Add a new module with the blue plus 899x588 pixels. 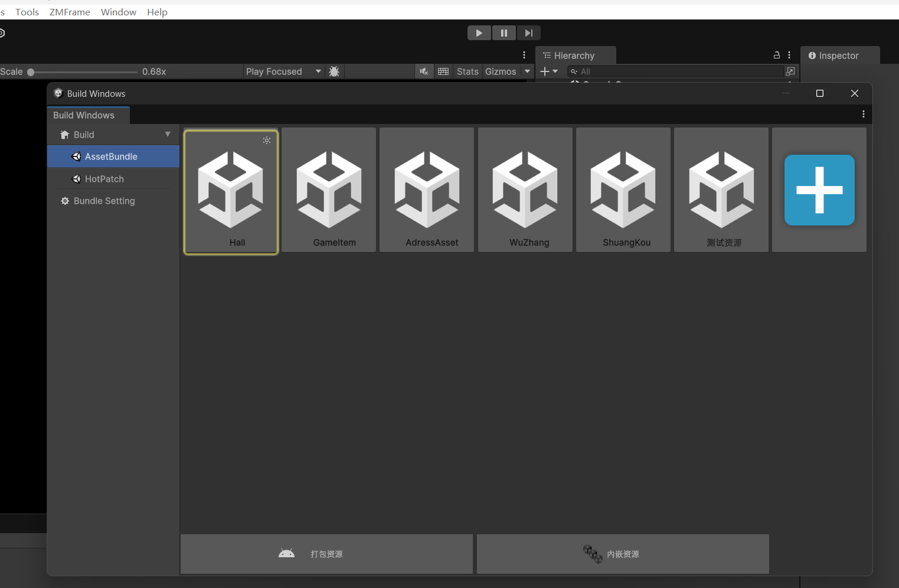pos(819,190)
